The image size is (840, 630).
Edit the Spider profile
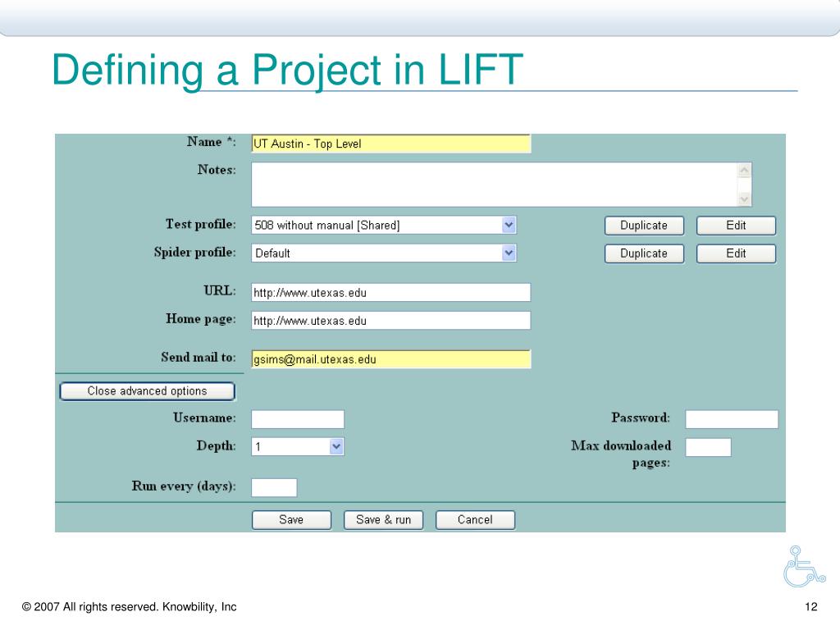(736, 253)
